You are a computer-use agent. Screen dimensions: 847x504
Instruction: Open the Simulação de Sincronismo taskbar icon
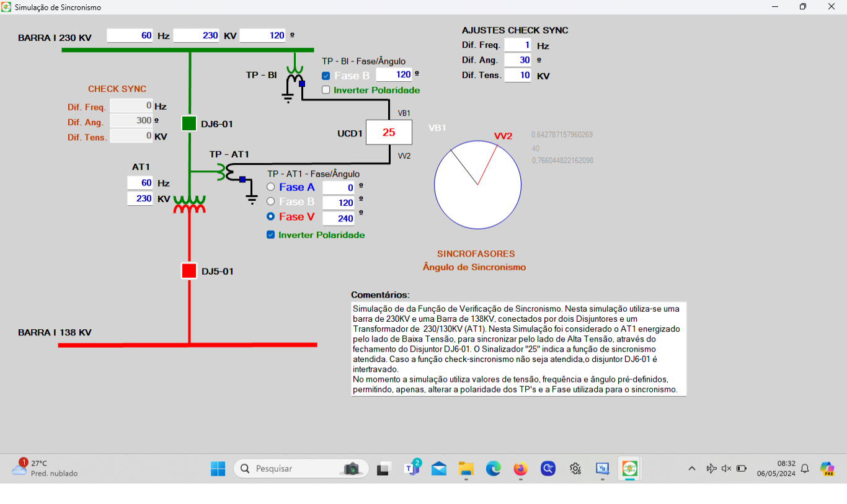(x=629, y=469)
